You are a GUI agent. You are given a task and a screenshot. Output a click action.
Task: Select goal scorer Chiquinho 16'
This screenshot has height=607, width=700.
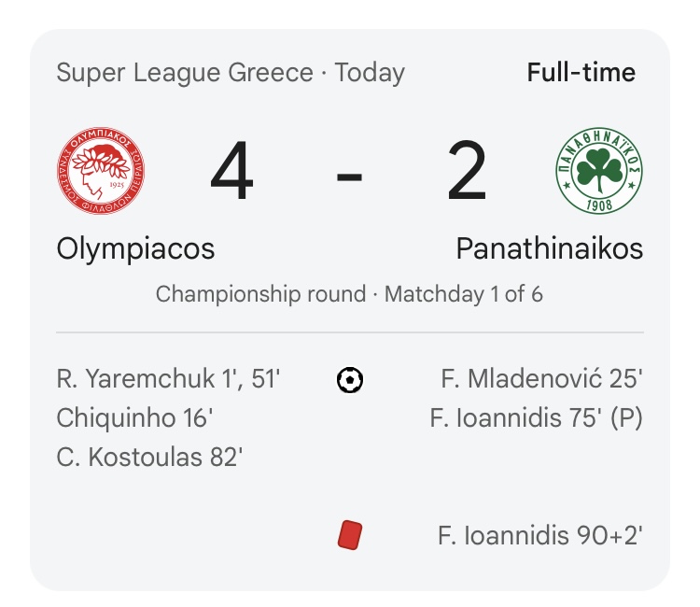tap(134, 418)
